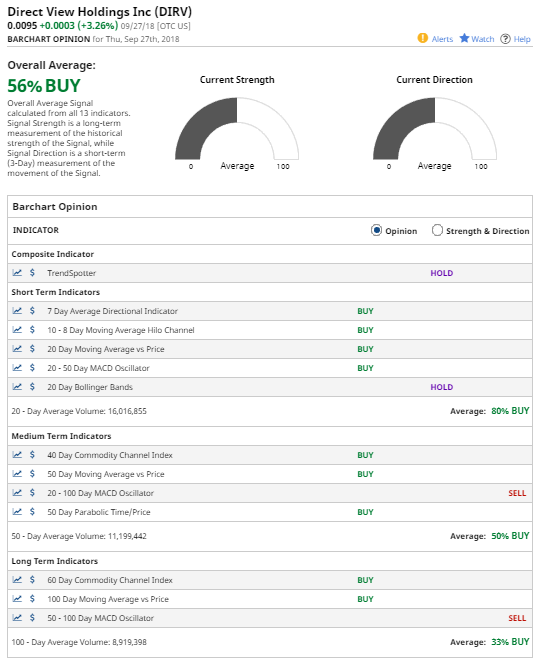Open chart icon for 20 Day Bollinger Bands
Screen dimensions: 538x664
17,387
